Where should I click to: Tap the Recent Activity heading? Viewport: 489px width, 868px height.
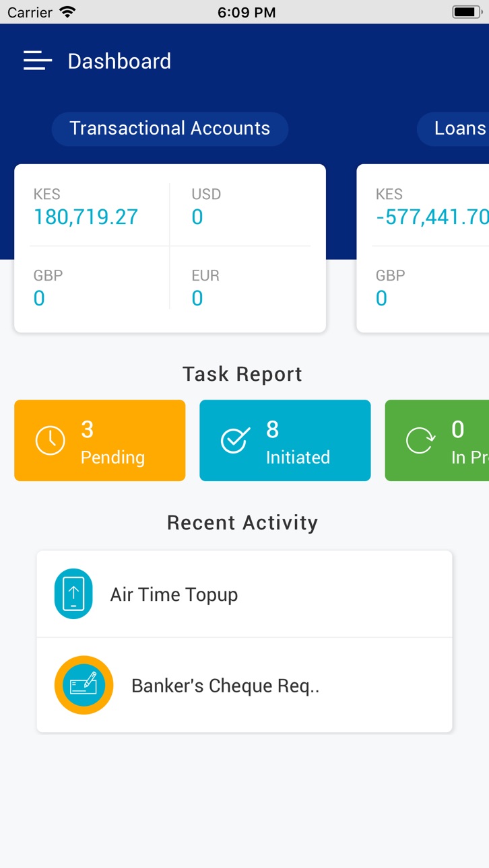click(242, 523)
